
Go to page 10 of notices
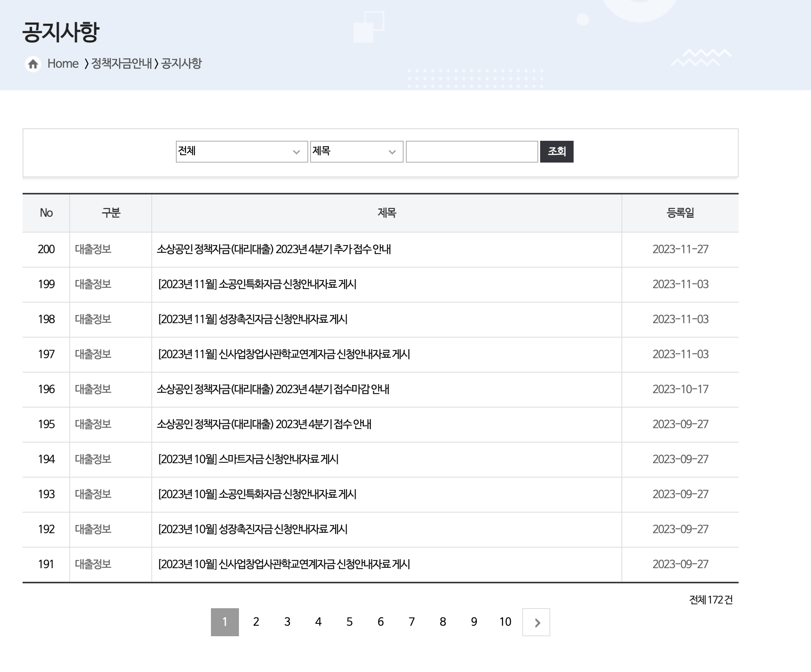point(505,622)
